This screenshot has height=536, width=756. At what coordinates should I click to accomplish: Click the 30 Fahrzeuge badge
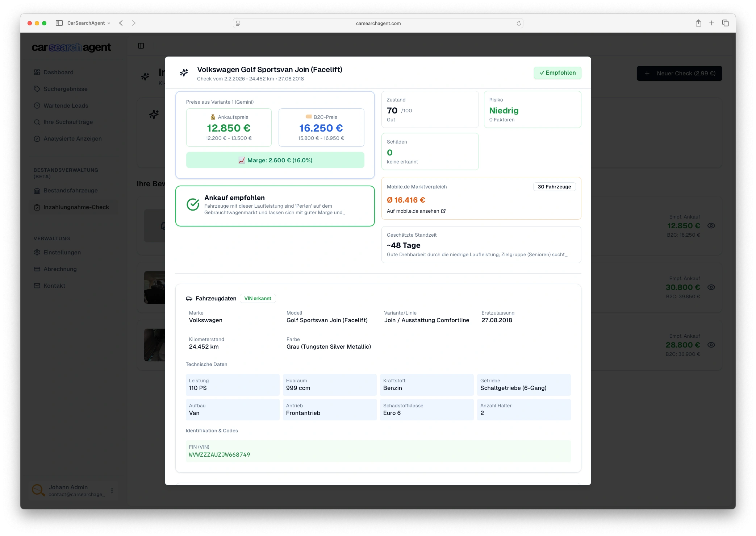554,187
